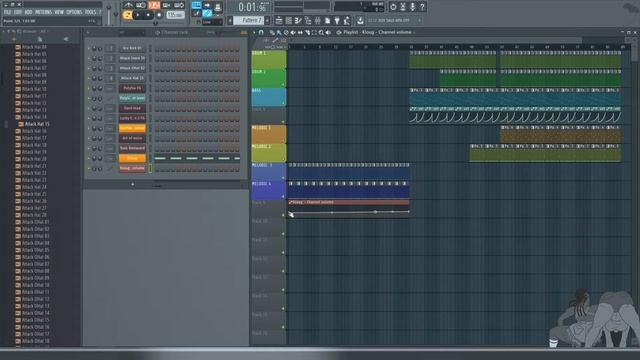Click the Undo history power icon
Viewport: 640px width, 360px height.
click(x=393, y=7)
